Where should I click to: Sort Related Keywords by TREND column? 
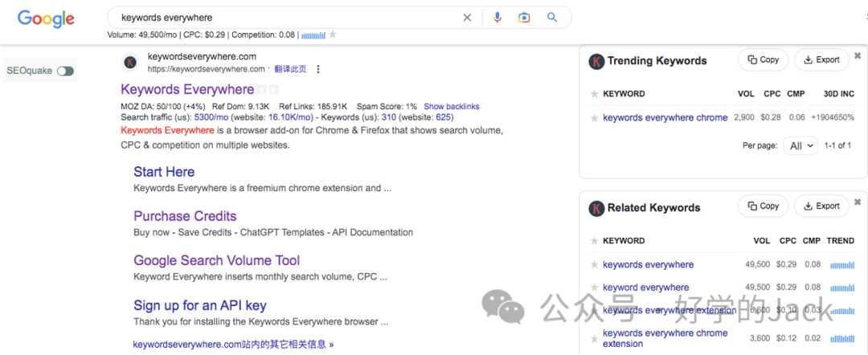coord(841,240)
